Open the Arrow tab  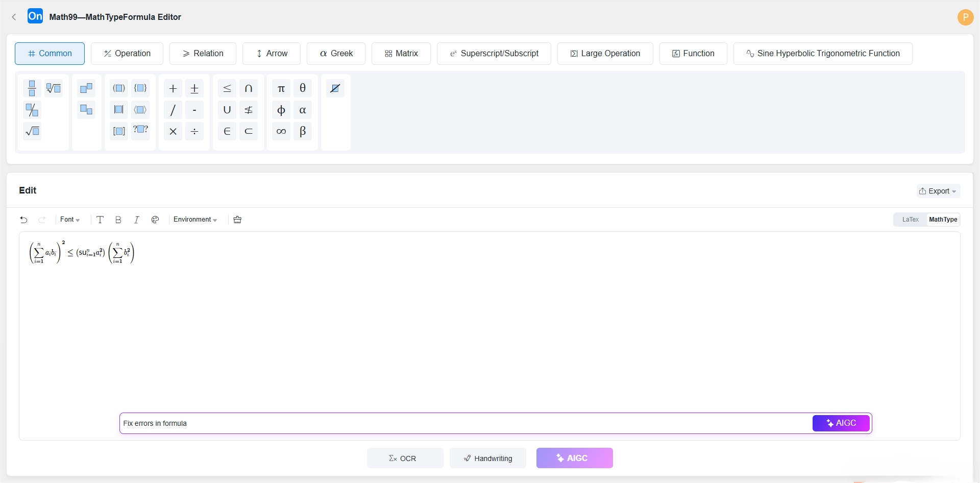coord(272,54)
